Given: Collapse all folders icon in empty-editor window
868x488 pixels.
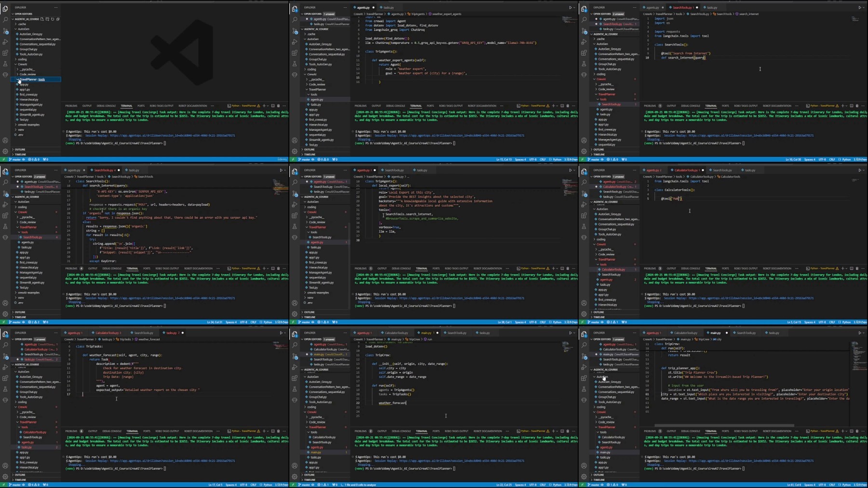Looking at the screenshot, I should [x=58, y=19].
